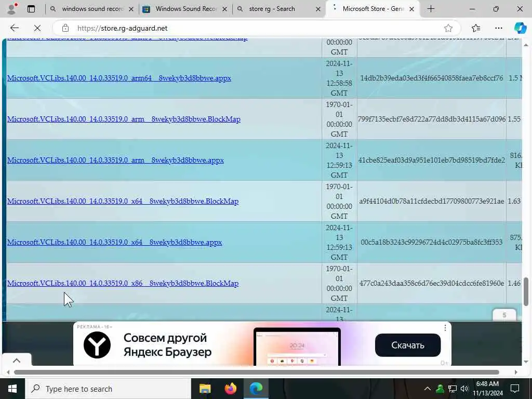Click the page counter badge showing 5
Image resolution: width=532 pixels, height=399 pixels.
pos(504,315)
